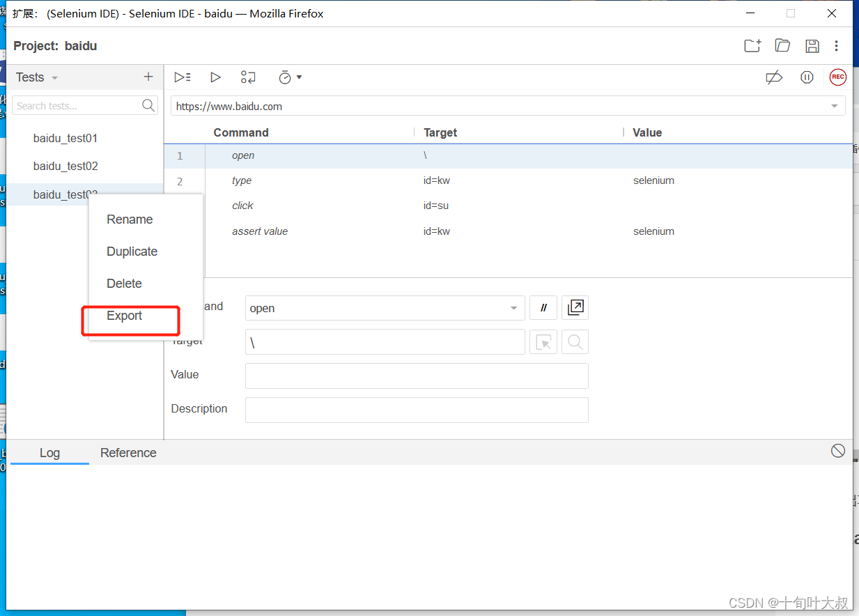Screen dimensions: 859x616
Task: Click row number 2 in command table
Action: (x=180, y=181)
